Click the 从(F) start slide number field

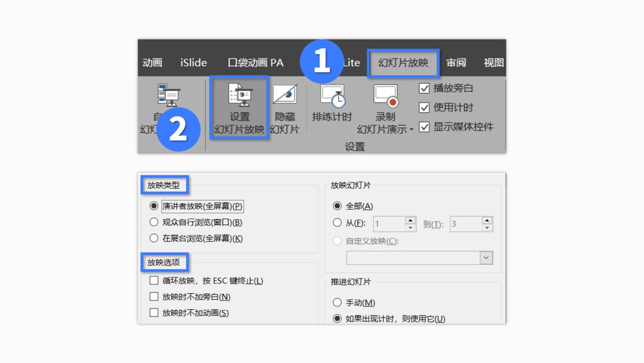click(389, 224)
